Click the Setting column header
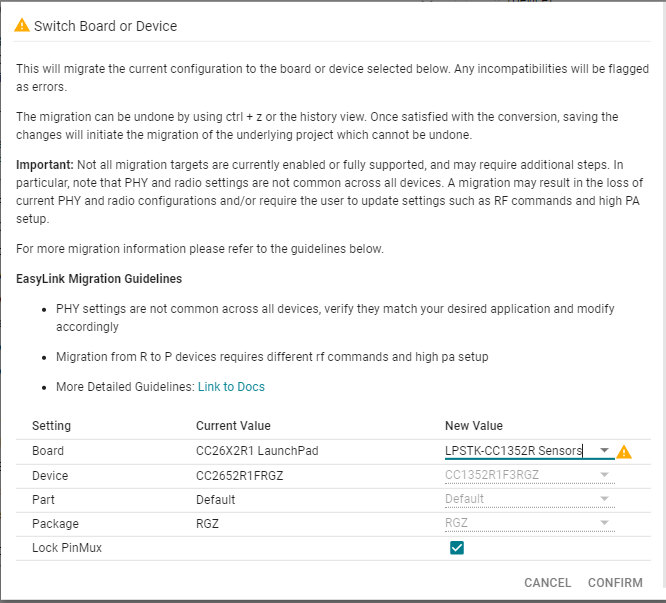The image size is (666, 603). (x=51, y=426)
